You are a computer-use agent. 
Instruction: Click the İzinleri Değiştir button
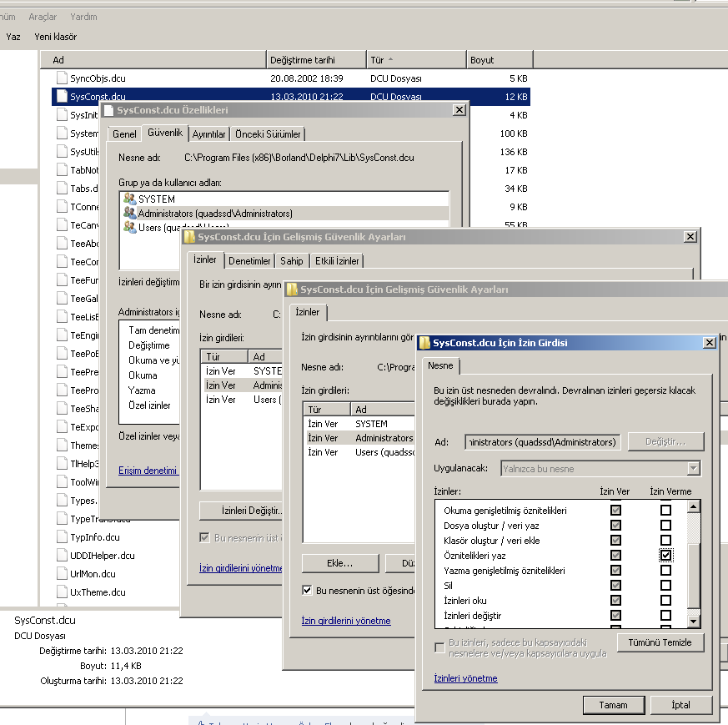242,511
